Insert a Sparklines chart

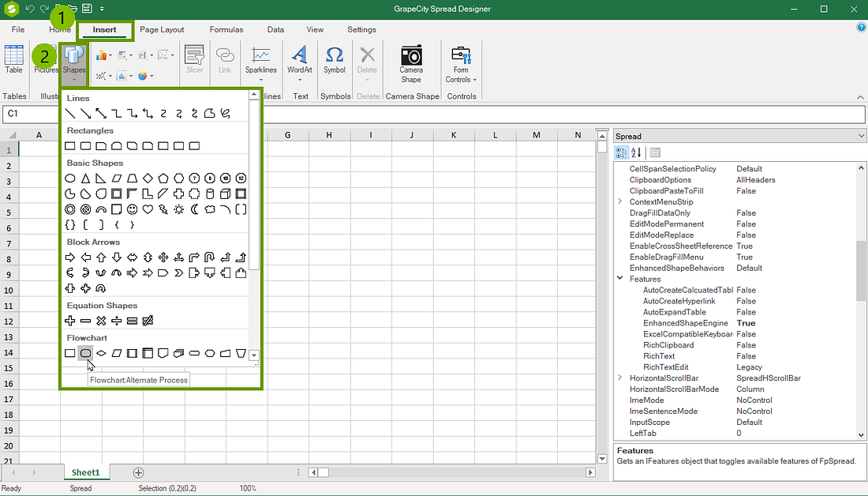click(x=260, y=63)
